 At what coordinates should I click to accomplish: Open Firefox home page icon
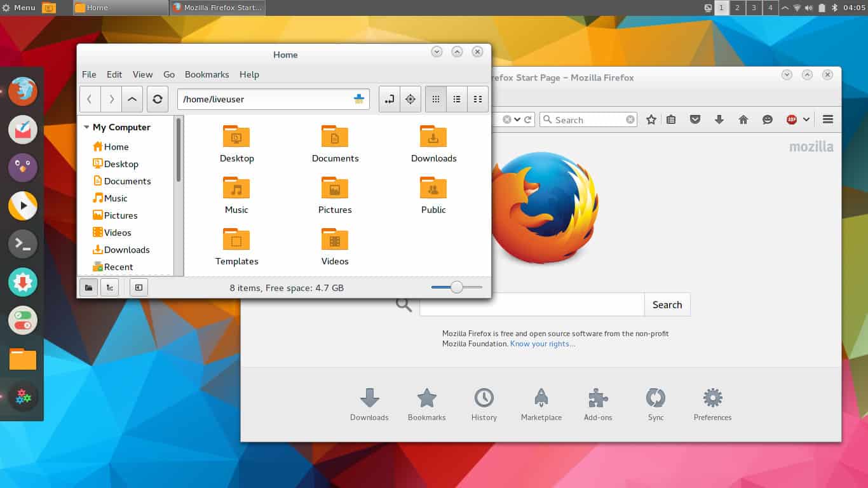point(743,119)
